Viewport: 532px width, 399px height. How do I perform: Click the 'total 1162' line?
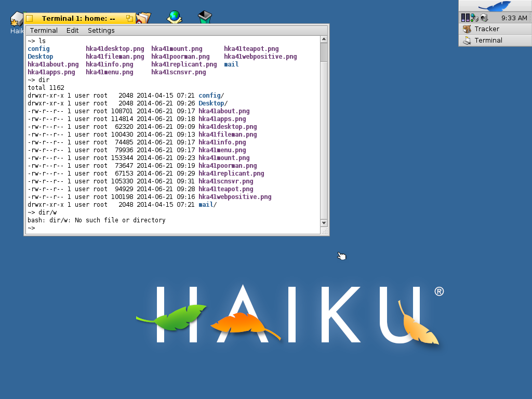46,88
